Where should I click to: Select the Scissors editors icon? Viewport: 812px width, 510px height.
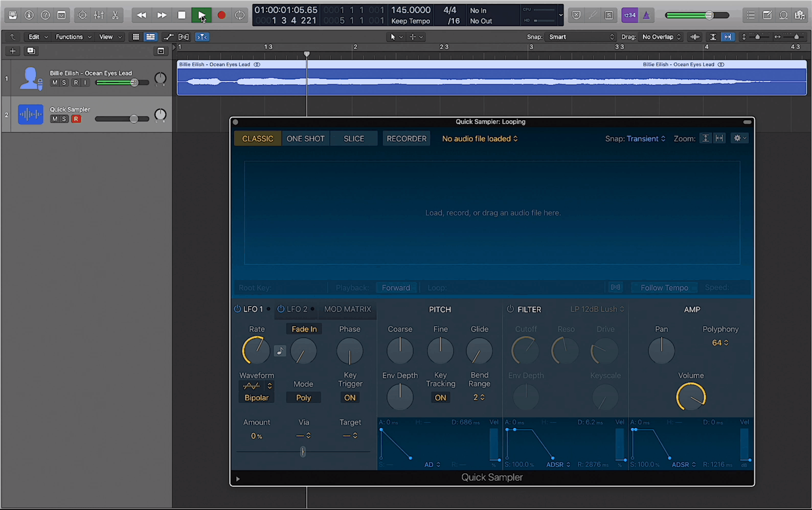pyautogui.click(x=116, y=15)
